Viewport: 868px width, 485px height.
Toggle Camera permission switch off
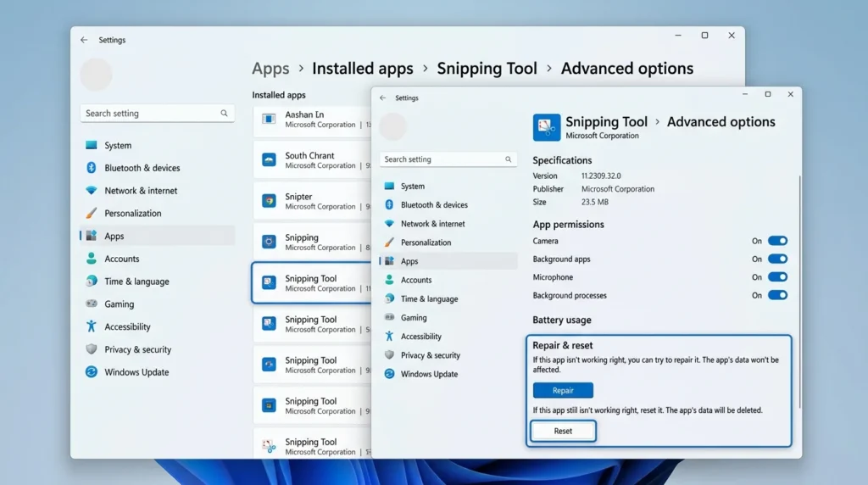pyautogui.click(x=777, y=241)
